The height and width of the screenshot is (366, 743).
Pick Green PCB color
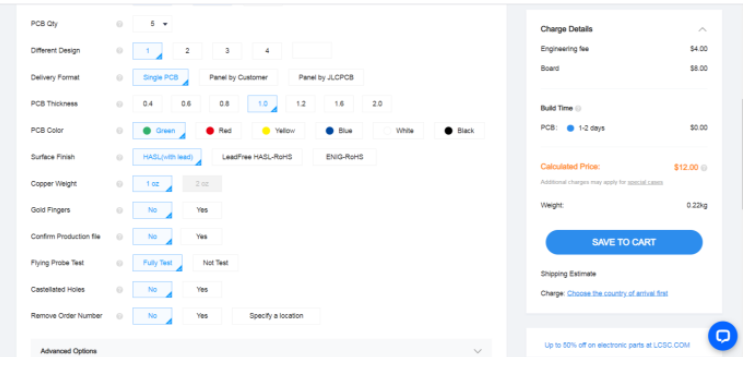[159, 130]
